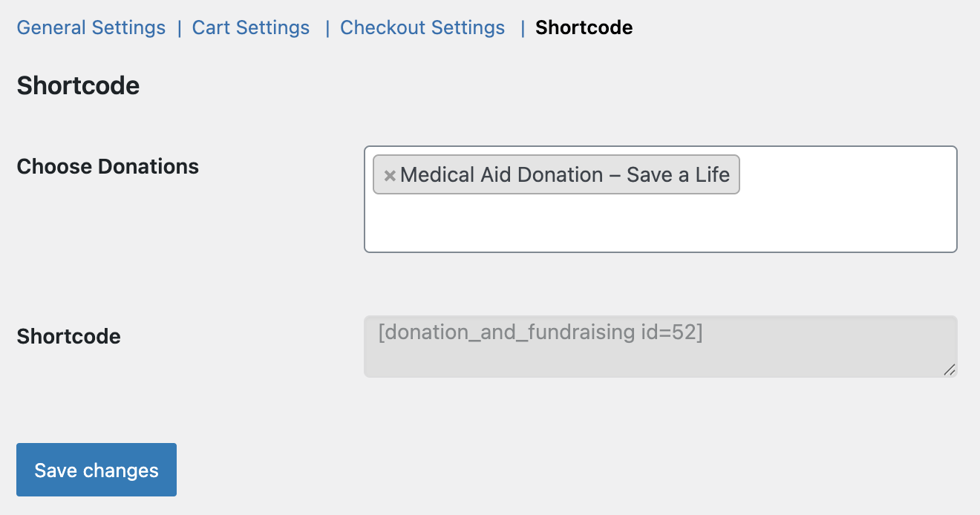Click the bold Shortcode section heading
This screenshot has height=515, width=980.
point(78,86)
